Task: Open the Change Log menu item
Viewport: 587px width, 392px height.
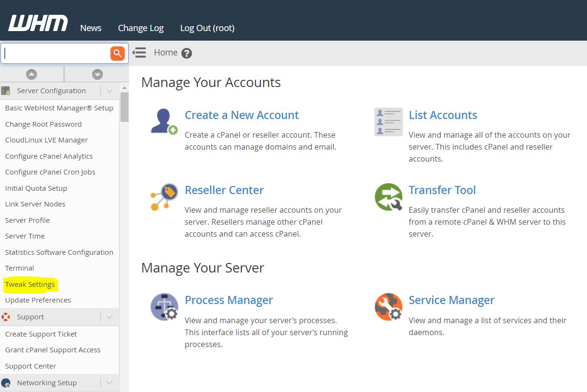Action: [x=141, y=28]
